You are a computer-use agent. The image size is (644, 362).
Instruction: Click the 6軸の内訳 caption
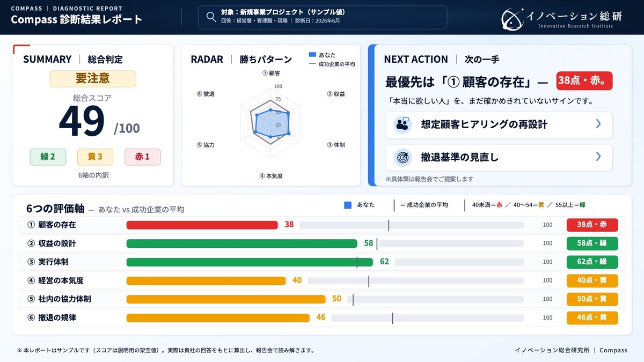pos(93,175)
